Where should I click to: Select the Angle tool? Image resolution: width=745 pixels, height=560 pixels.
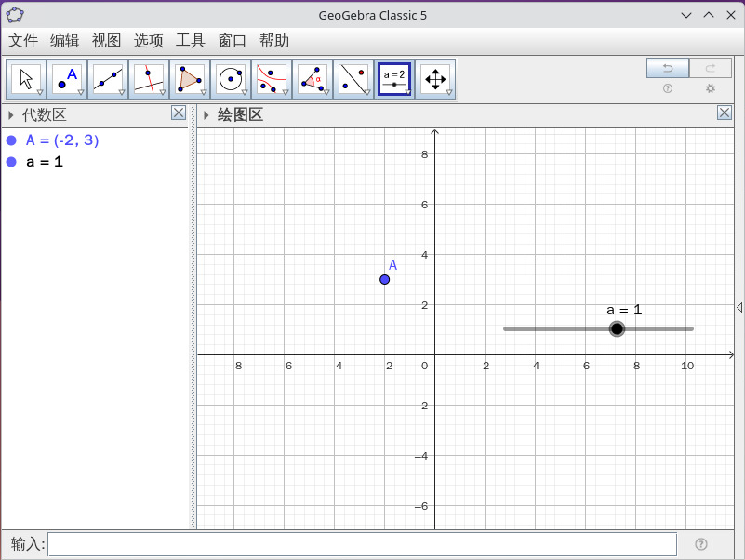point(313,79)
